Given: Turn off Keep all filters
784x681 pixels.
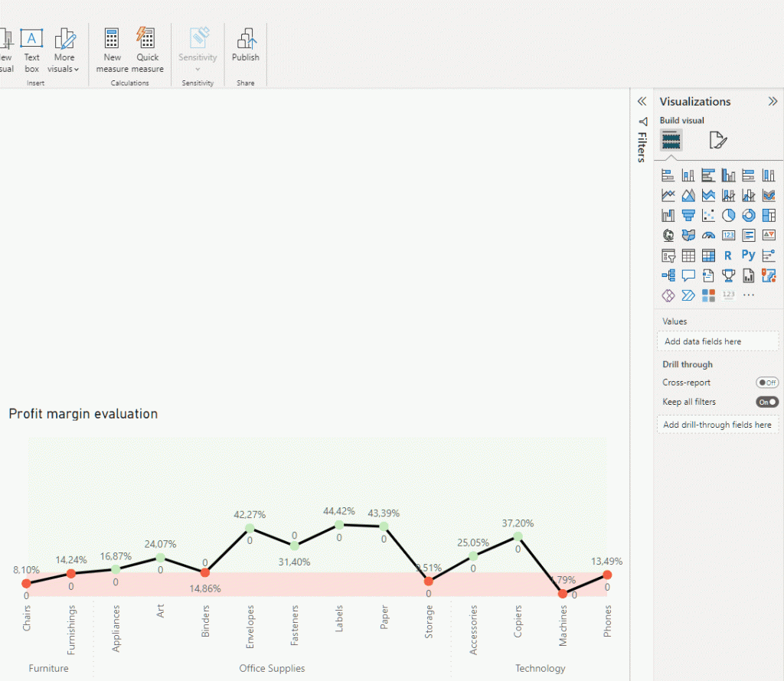Looking at the screenshot, I should click(x=766, y=402).
